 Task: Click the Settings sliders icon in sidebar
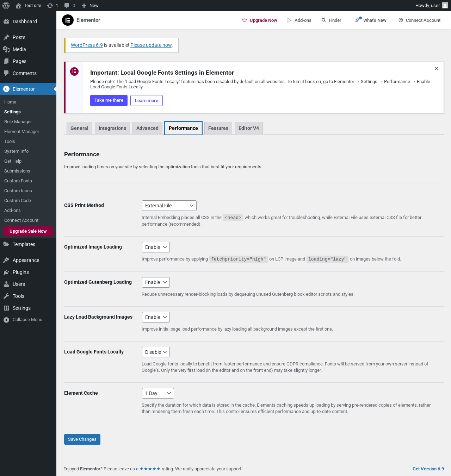click(x=6, y=308)
